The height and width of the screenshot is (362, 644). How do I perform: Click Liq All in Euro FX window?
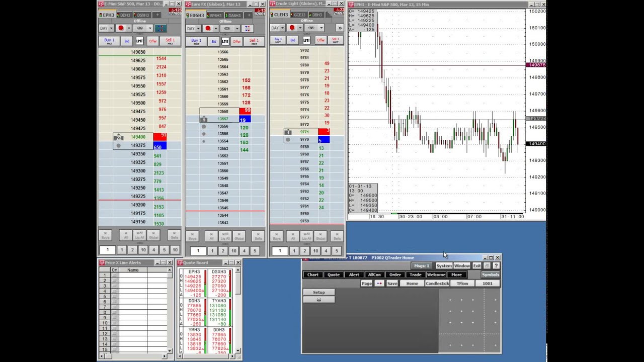pos(225,236)
